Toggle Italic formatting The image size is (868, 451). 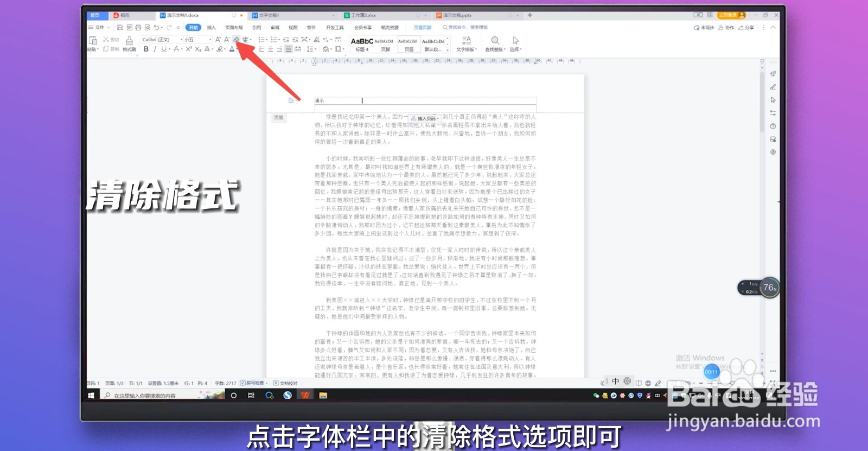coord(155,49)
